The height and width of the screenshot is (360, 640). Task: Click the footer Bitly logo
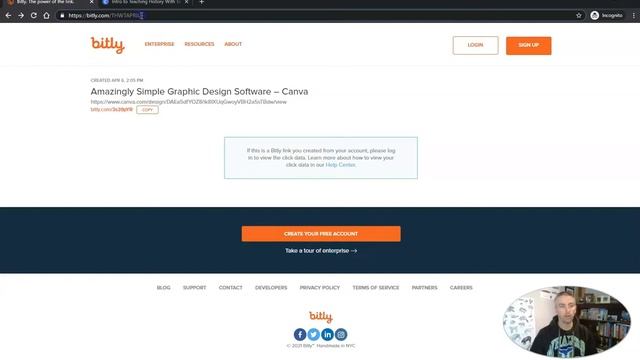tap(321, 317)
